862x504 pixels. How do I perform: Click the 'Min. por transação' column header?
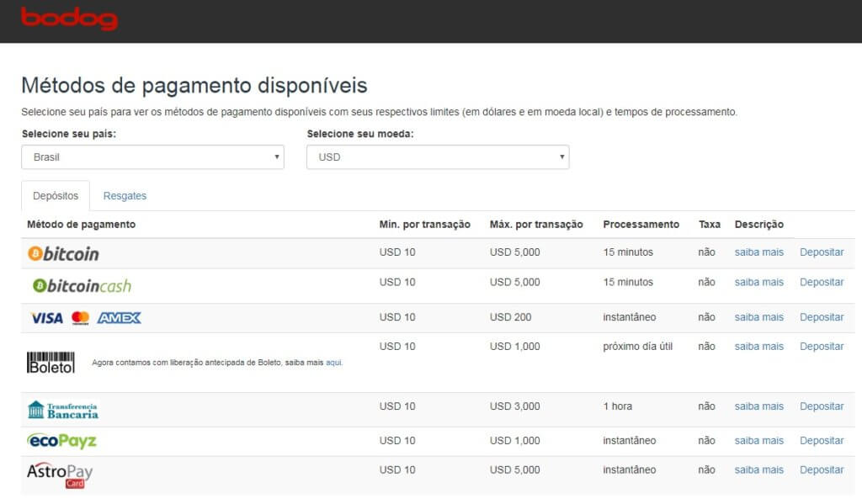tap(424, 225)
